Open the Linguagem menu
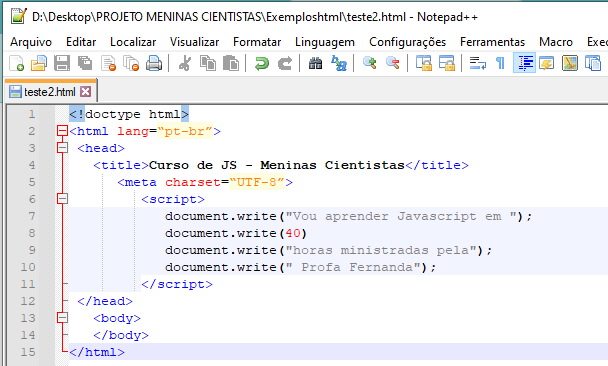Screen dimensions: 608x366 coord(325,41)
